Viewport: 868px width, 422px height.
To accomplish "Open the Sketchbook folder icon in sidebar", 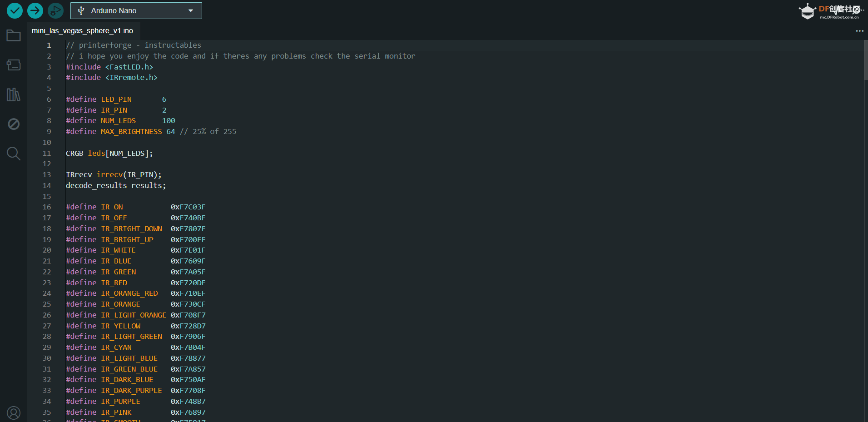I will (14, 35).
